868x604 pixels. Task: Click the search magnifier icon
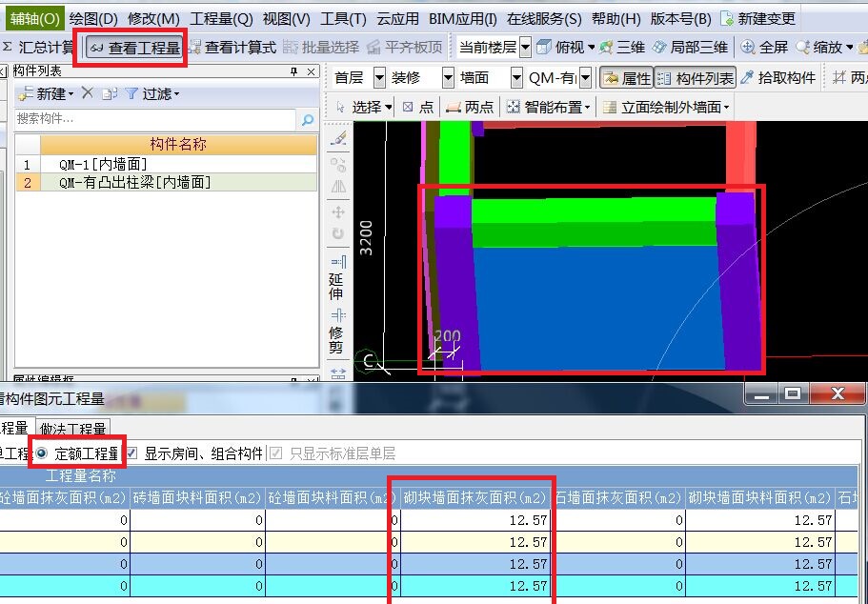(308, 119)
